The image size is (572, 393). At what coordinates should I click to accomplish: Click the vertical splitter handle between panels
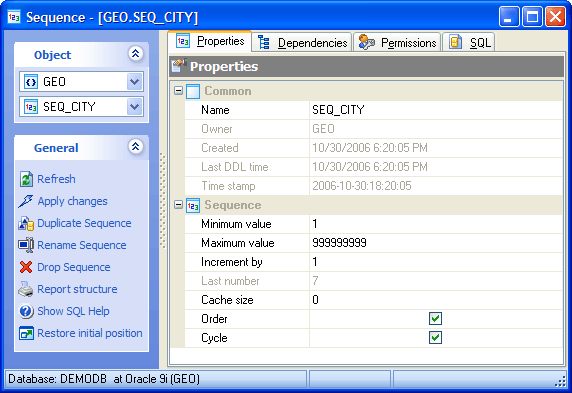(163, 201)
